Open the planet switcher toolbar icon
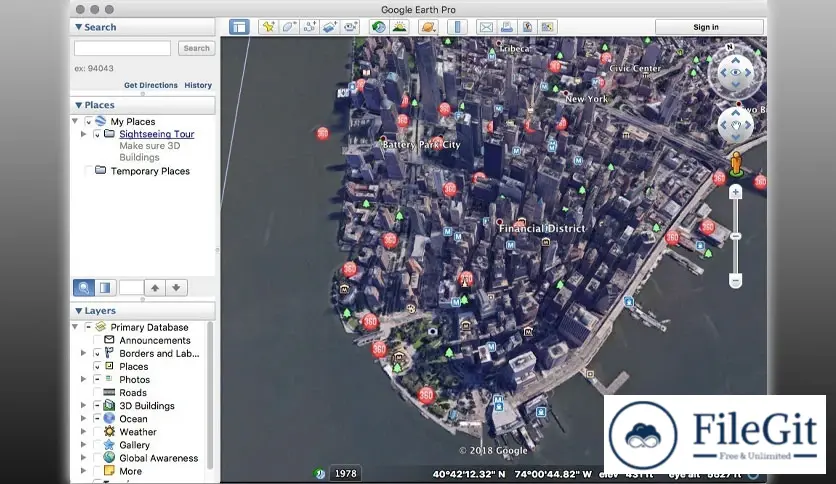This screenshot has width=836, height=484. [428, 27]
